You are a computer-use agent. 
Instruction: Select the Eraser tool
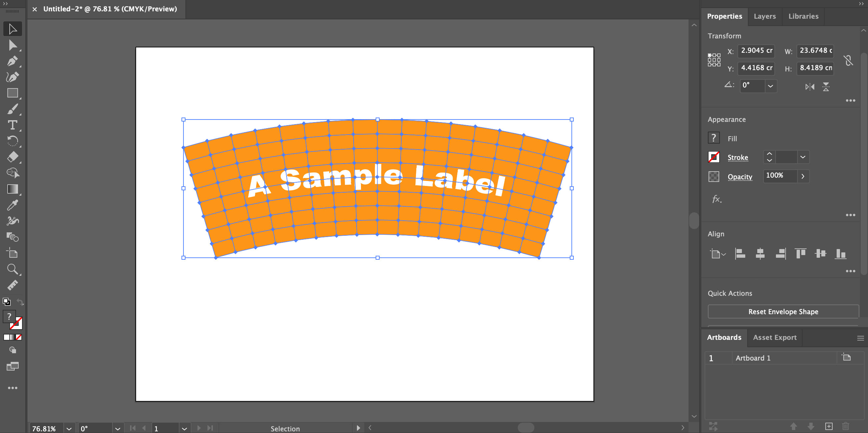coord(13,157)
